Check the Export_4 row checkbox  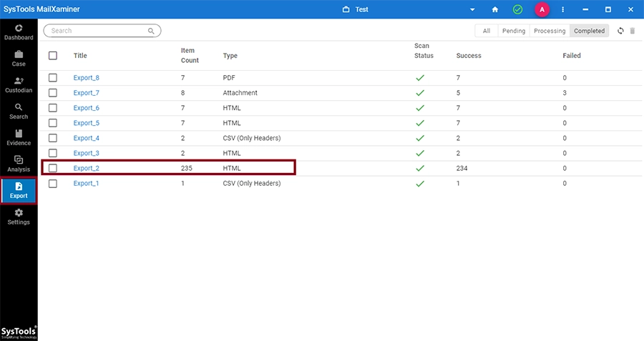pos(52,138)
